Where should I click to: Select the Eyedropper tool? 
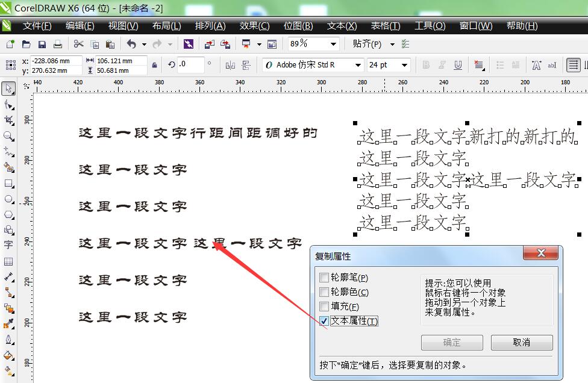[8, 324]
